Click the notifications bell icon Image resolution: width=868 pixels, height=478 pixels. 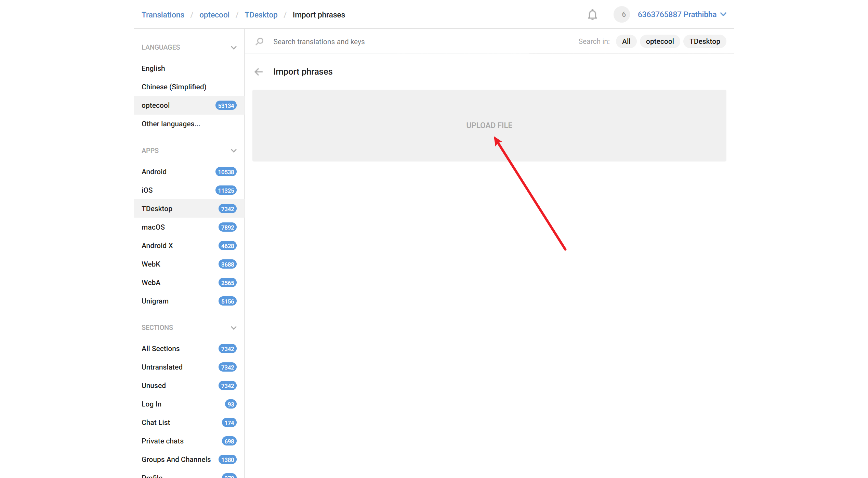(x=592, y=15)
